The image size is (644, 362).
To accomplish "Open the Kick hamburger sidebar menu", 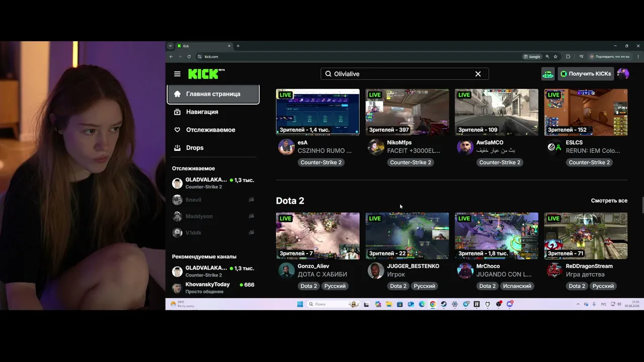I will click(x=177, y=74).
